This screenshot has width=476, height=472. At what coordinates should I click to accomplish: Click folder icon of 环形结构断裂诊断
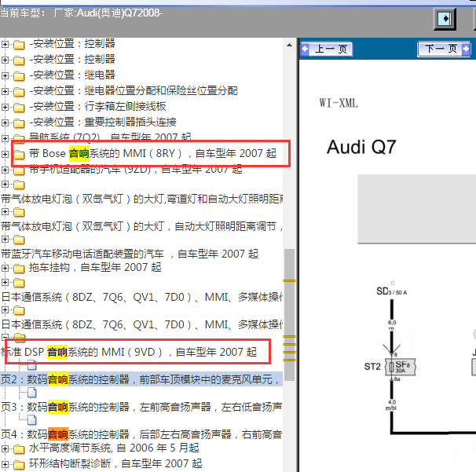19,465
